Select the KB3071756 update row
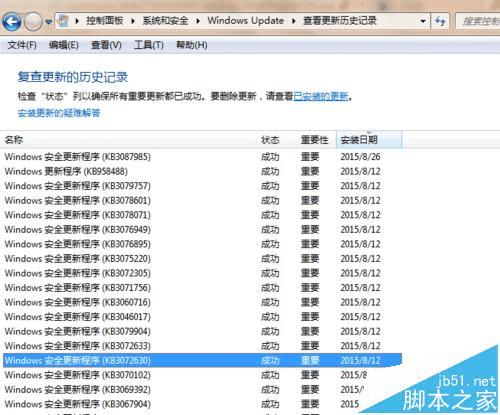The image size is (500, 415). [x=202, y=288]
